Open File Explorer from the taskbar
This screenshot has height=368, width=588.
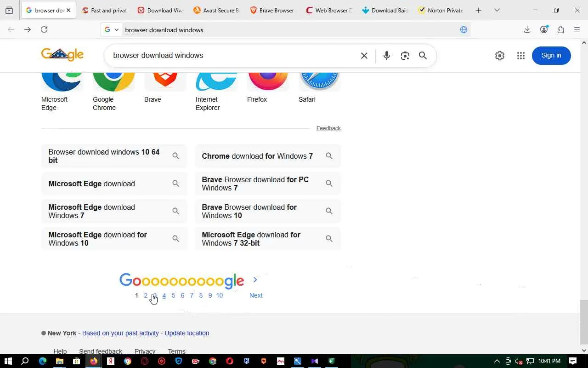[59, 361]
